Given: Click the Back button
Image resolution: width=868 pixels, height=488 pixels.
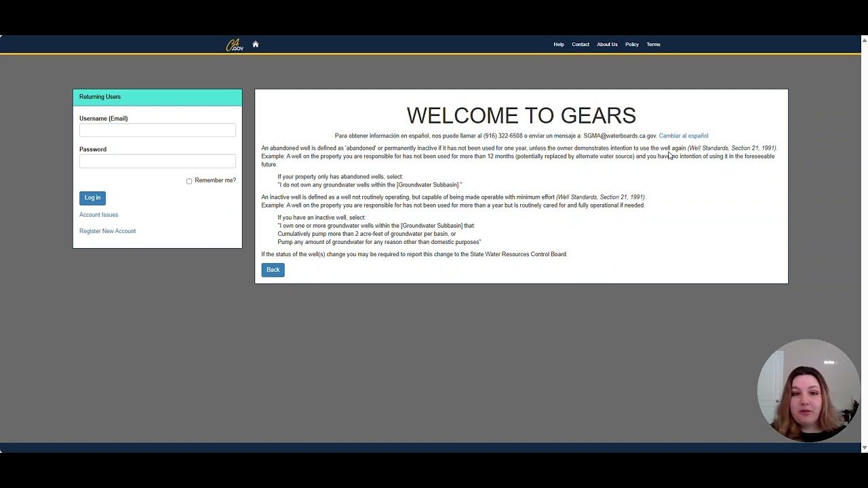Looking at the screenshot, I should 273,270.
